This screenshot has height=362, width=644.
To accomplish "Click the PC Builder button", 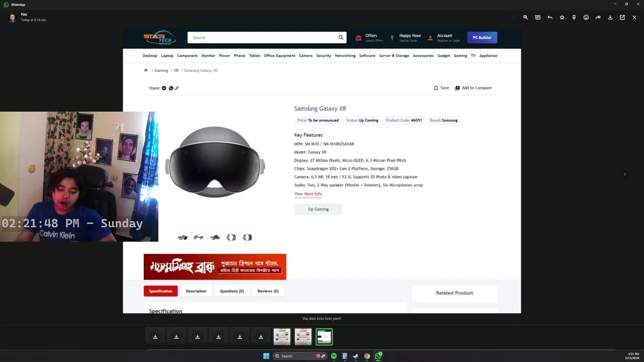I will [x=482, y=38].
